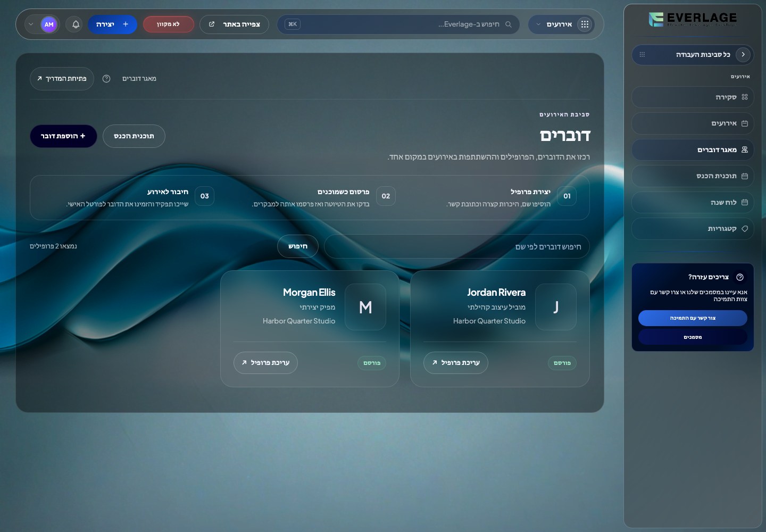
Task: Click the ⌘K shortcut badge
Action: [293, 24]
